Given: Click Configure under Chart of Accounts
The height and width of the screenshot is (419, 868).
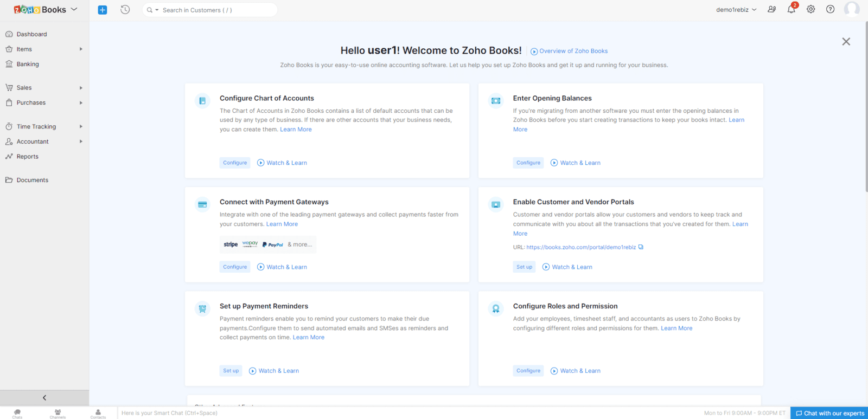Looking at the screenshot, I should coord(235,163).
